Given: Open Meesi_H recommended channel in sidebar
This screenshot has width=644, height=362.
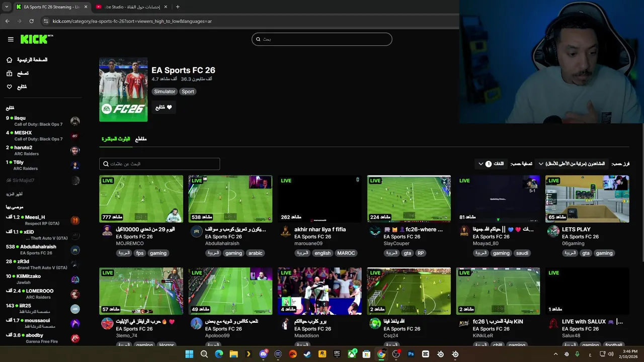Looking at the screenshot, I should 43,220.
